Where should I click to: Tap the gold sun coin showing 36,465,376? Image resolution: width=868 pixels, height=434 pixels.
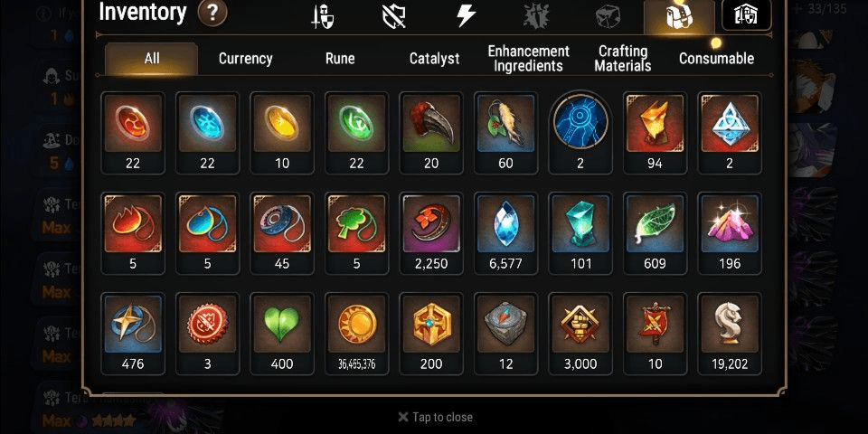coord(356,334)
